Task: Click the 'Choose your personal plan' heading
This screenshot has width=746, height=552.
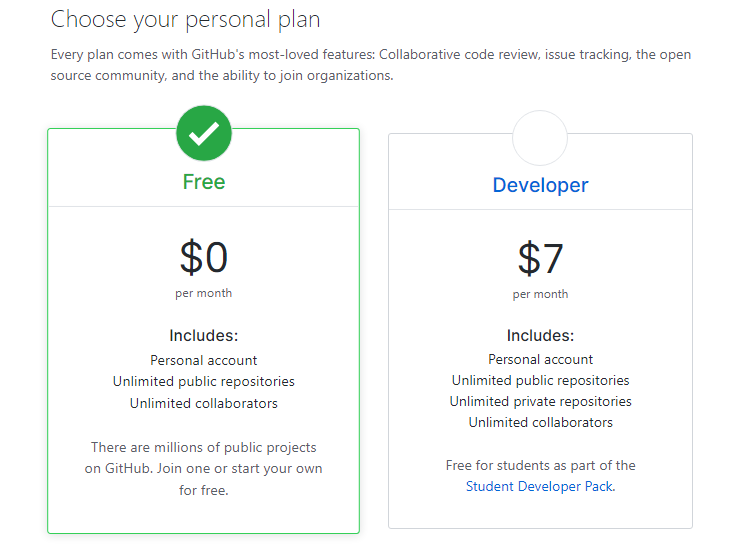Action: [x=185, y=20]
